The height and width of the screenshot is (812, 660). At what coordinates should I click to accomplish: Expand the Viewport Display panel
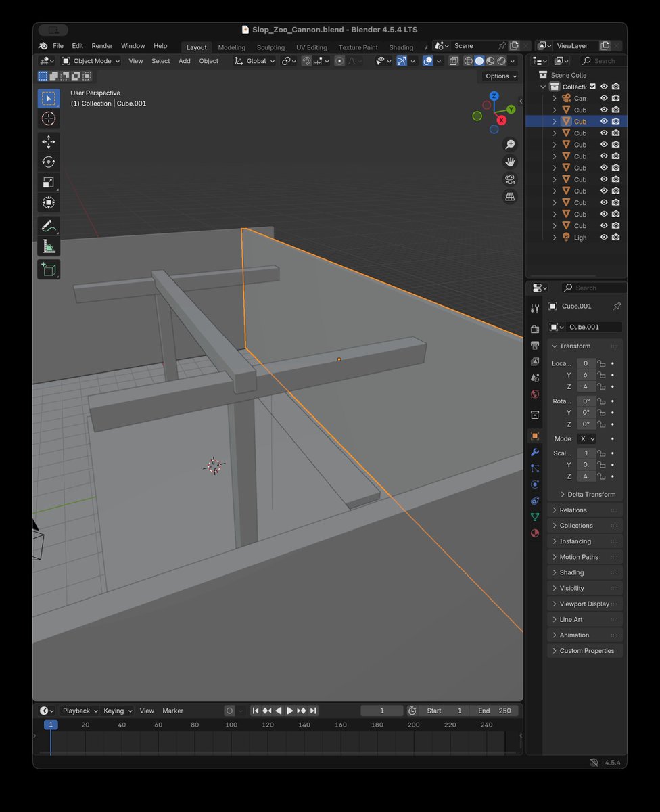pos(585,604)
